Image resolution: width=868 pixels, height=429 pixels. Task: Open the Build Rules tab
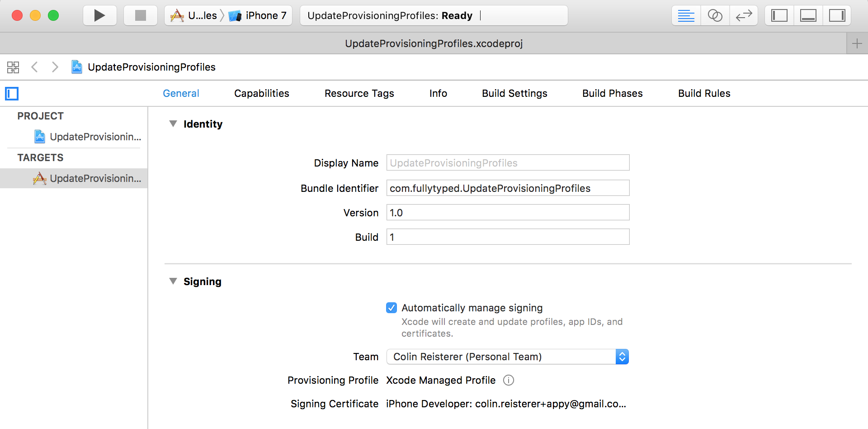coord(704,93)
